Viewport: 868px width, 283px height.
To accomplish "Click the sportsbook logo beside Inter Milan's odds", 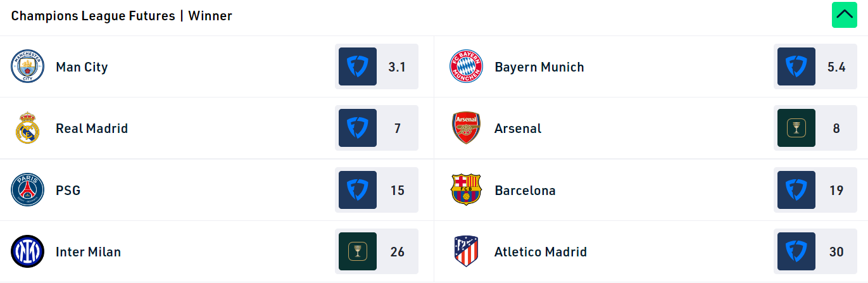I will (358, 251).
